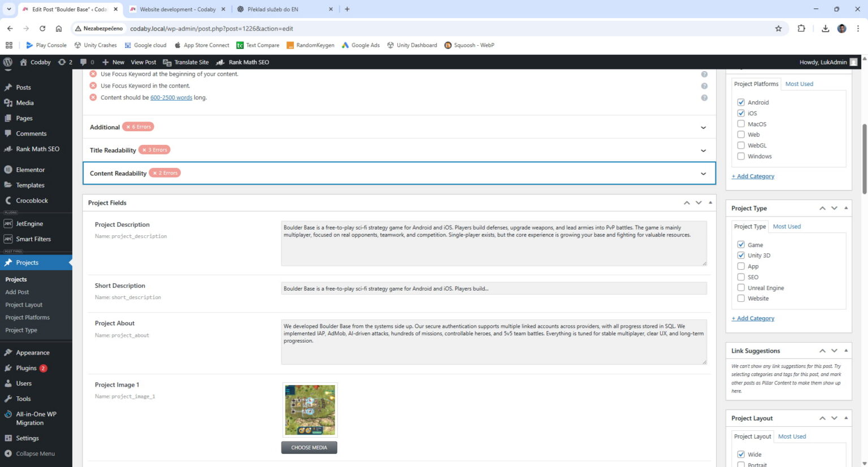This screenshot has width=868, height=467.
Task: Expand the Content Readability section
Action: [704, 174]
